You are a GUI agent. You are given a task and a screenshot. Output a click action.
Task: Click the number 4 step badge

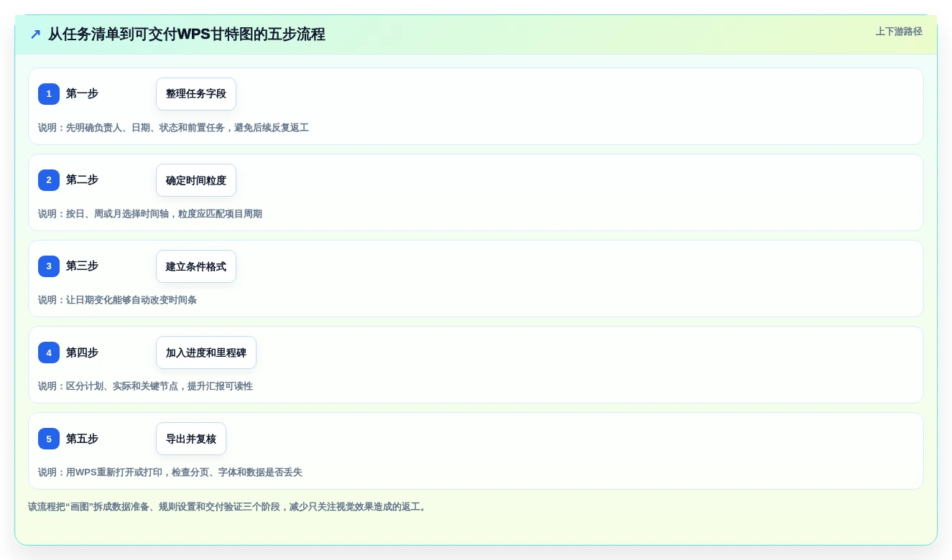pos(49,353)
